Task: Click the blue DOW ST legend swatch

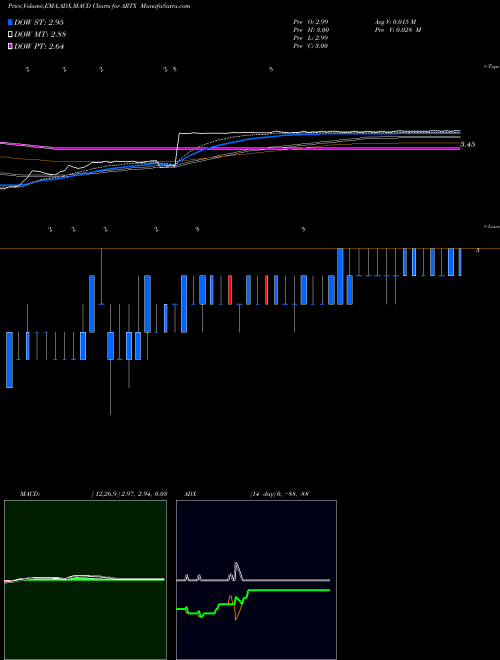Action: [11, 22]
